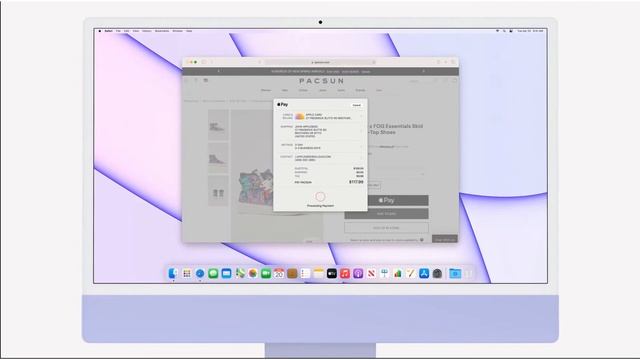Viewport: 640px width, 360px height.
Task: Open Numbers from the dock
Action: pos(398,273)
